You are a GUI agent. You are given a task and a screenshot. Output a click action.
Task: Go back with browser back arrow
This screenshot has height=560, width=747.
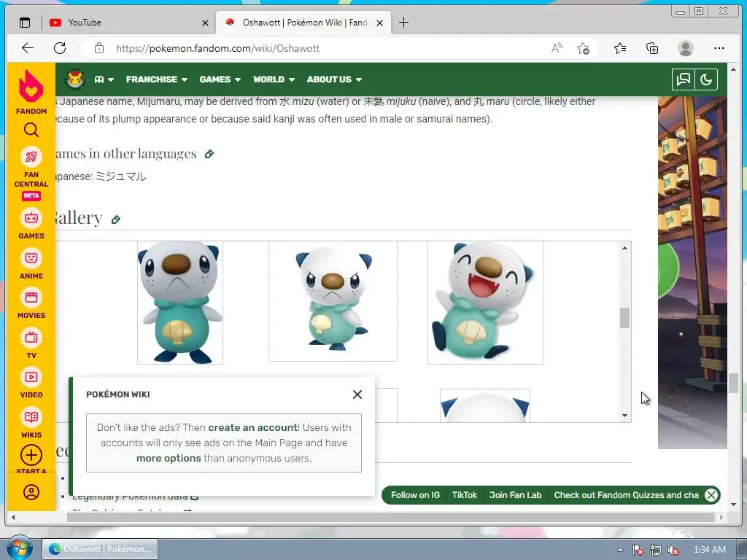point(28,48)
